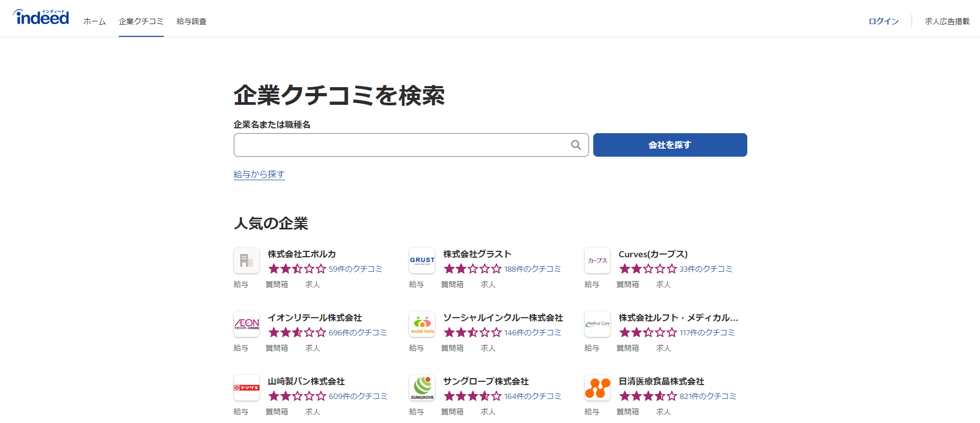Viewport: 980px width, 423px height.
Task: Click star rating for 山崎製パン株式会社
Action: 297,396
